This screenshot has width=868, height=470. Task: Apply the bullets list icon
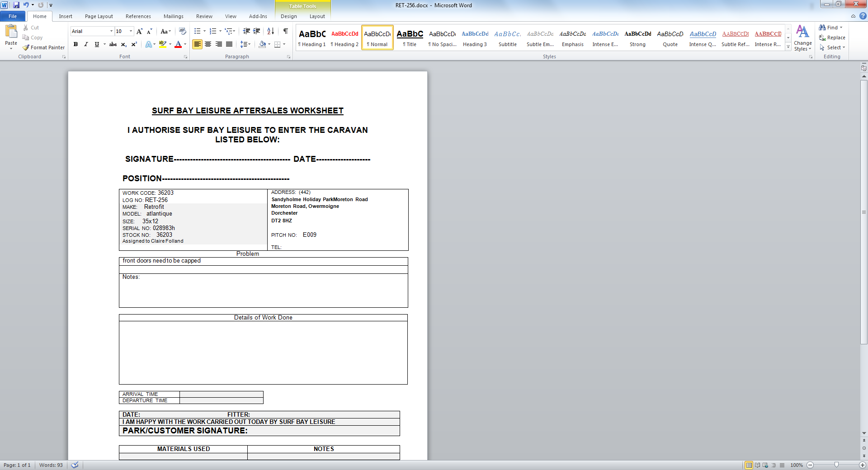coord(198,31)
